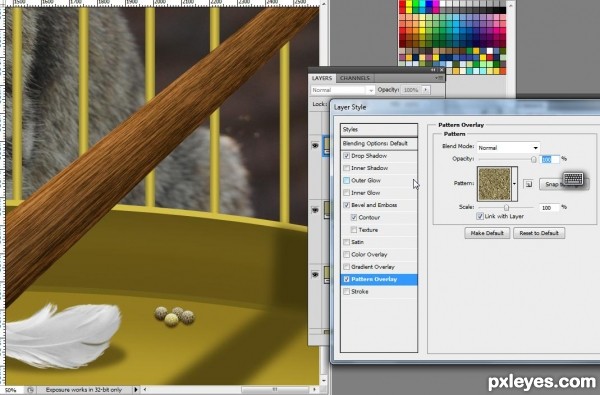
Task: Hide the top layer via eye icon
Action: tap(315, 145)
